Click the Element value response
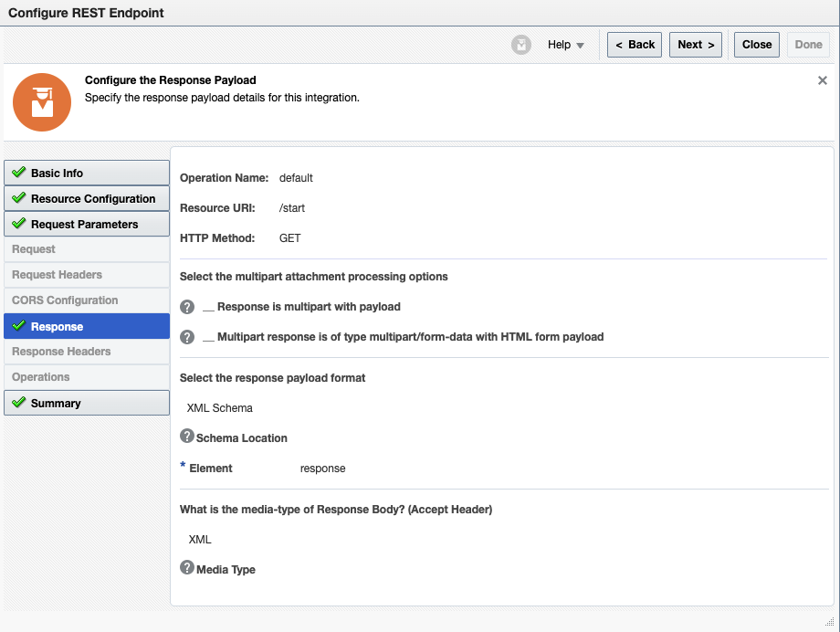840x632 pixels. (x=322, y=469)
